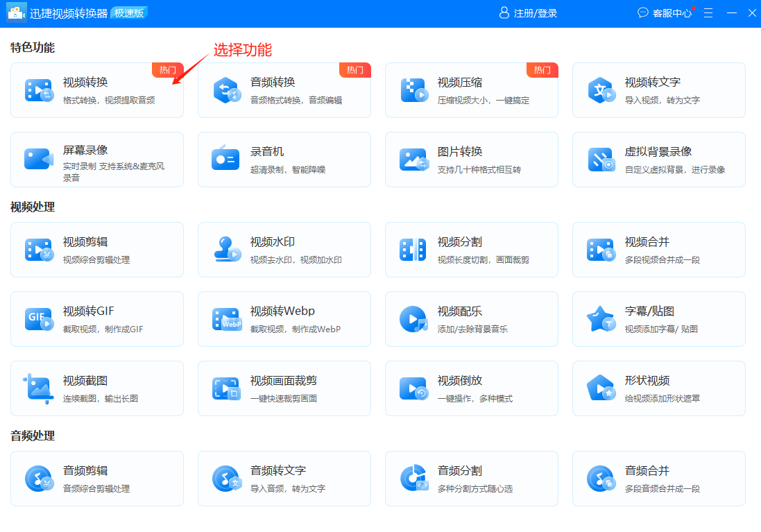This screenshot has width=761, height=532.
Task: Open the 视频转换 (Video Convert) tool
Action: point(97,90)
